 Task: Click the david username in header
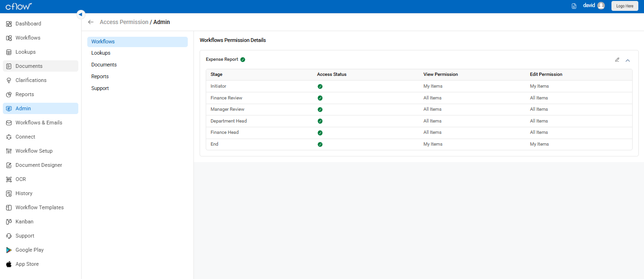coord(589,6)
